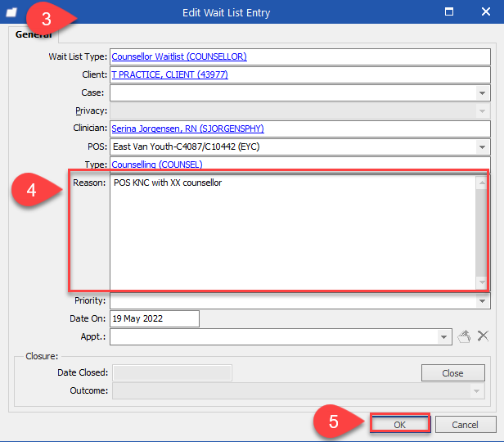Expand the Case dropdown
This screenshot has height=442, width=504.
click(x=482, y=93)
